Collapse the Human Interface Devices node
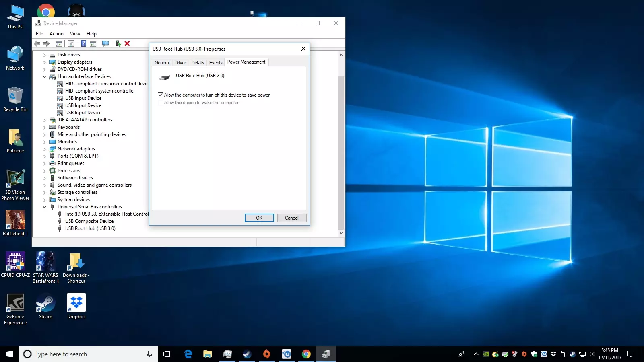 pyautogui.click(x=45, y=76)
